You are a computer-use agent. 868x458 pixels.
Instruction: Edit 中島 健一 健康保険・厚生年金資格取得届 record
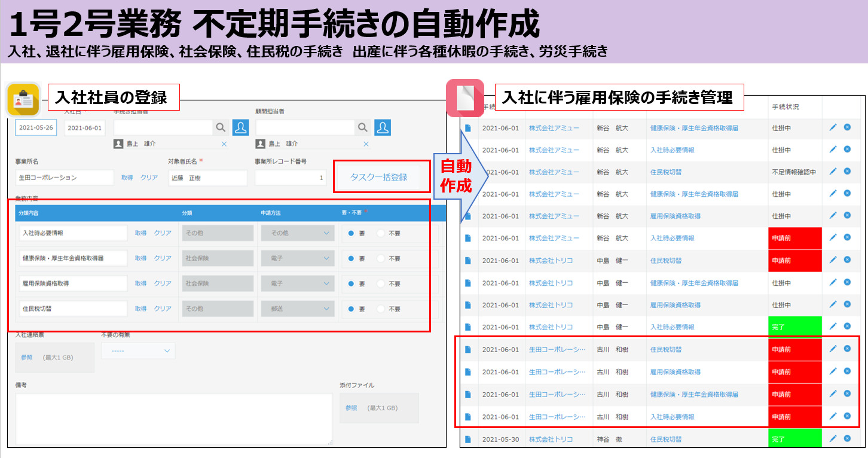coord(833,282)
